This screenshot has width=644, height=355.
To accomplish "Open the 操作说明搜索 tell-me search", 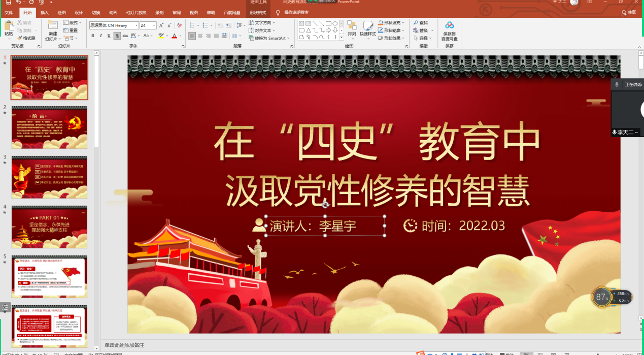I will (292, 12).
